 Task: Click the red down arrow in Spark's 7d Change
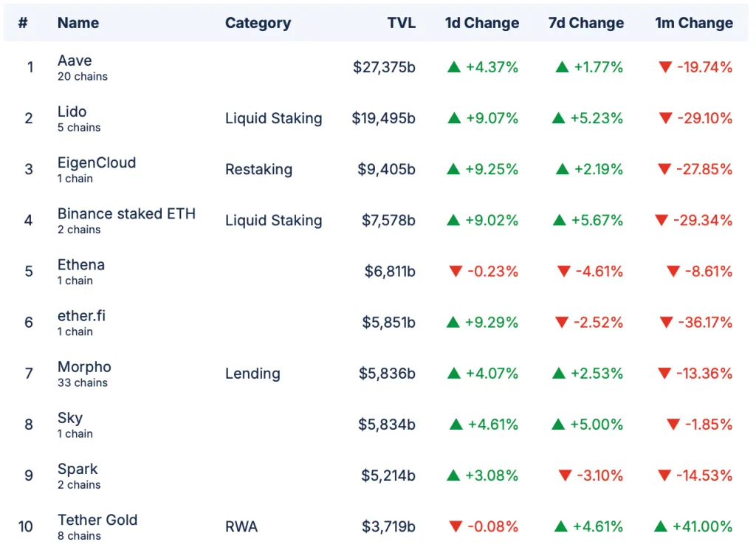tap(566, 475)
